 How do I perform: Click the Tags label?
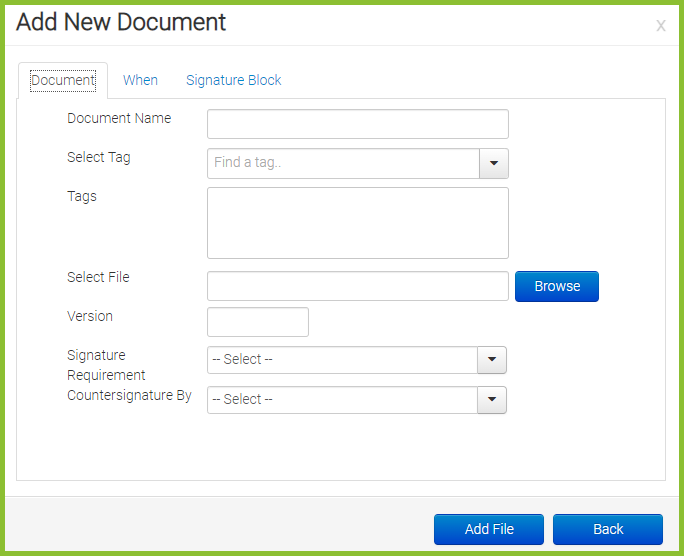pos(82,197)
